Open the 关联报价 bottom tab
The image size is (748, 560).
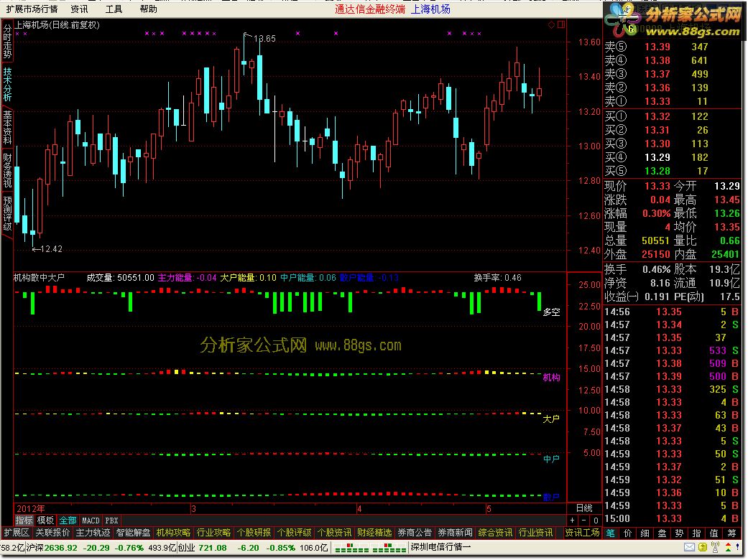[52, 533]
